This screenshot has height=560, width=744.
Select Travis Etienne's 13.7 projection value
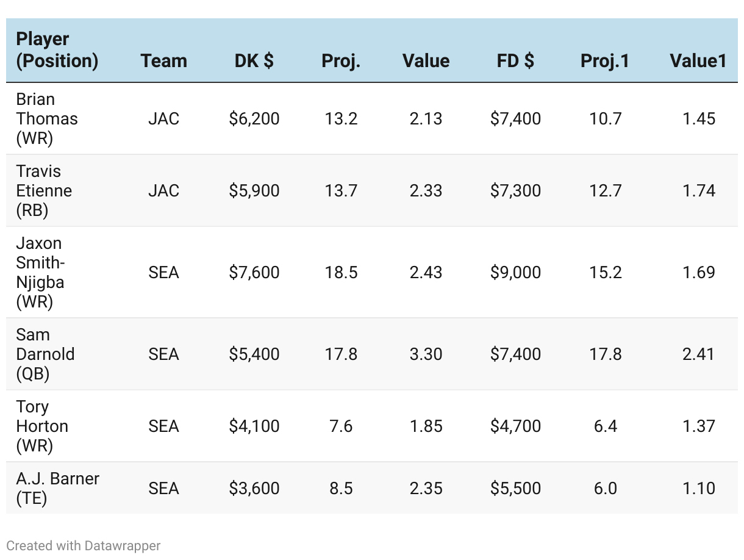pyautogui.click(x=341, y=190)
